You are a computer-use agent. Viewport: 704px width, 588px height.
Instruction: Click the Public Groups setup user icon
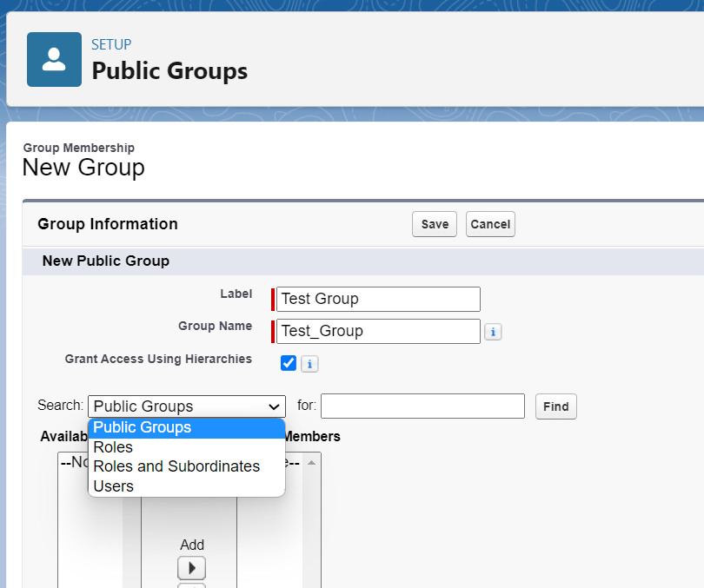[55, 59]
